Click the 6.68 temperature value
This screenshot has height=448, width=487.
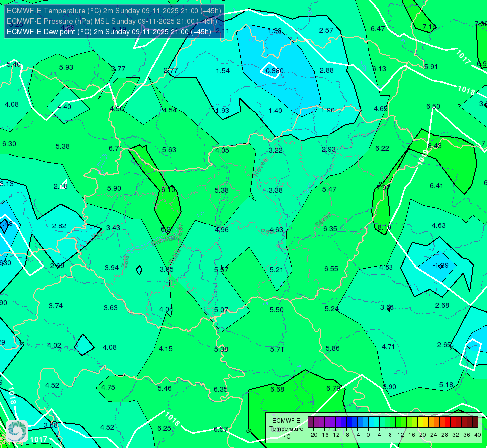click(x=277, y=389)
